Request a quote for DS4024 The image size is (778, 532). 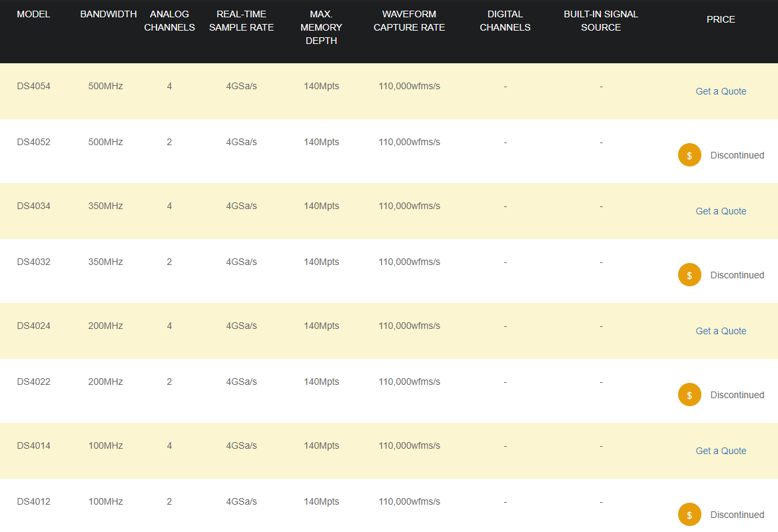721,331
